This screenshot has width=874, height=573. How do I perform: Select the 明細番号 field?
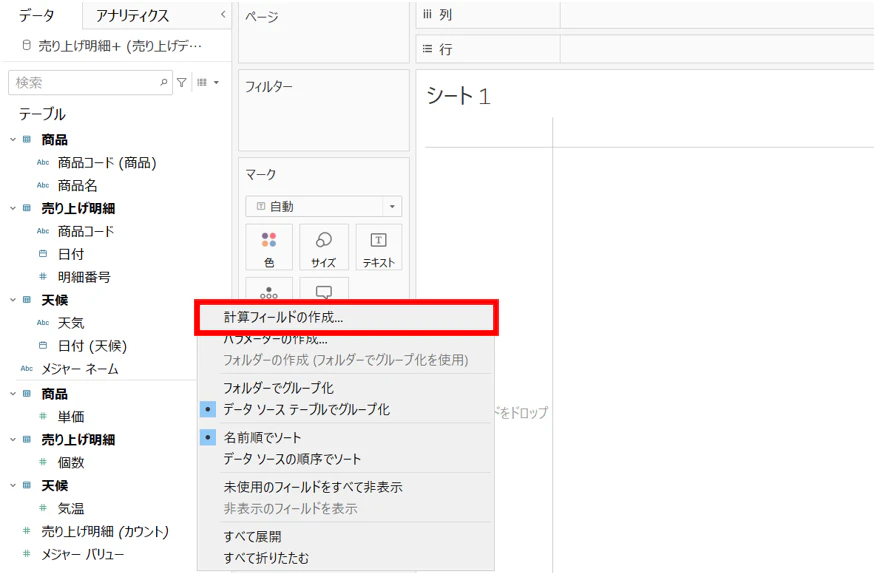pyautogui.click(x=84, y=277)
